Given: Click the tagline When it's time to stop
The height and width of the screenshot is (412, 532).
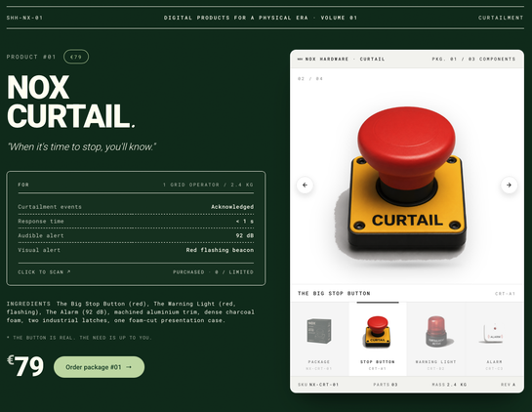Looking at the screenshot, I should point(81,147).
